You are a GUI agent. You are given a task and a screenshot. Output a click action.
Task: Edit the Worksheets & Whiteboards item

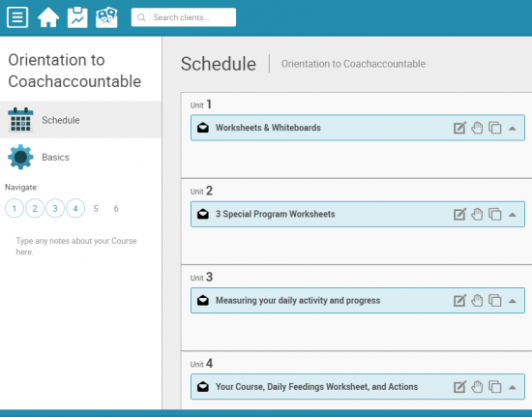point(459,128)
